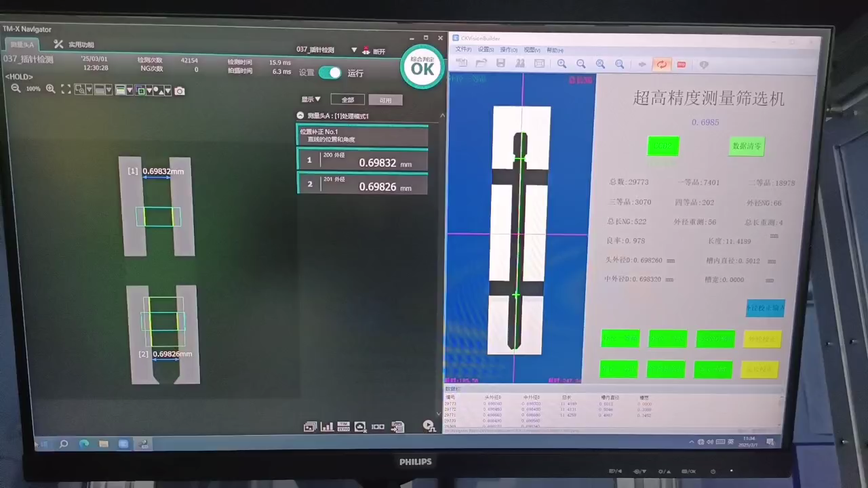The height and width of the screenshot is (488, 868).
Task: Select the 200 外径 measurement row
Action: 362,160
